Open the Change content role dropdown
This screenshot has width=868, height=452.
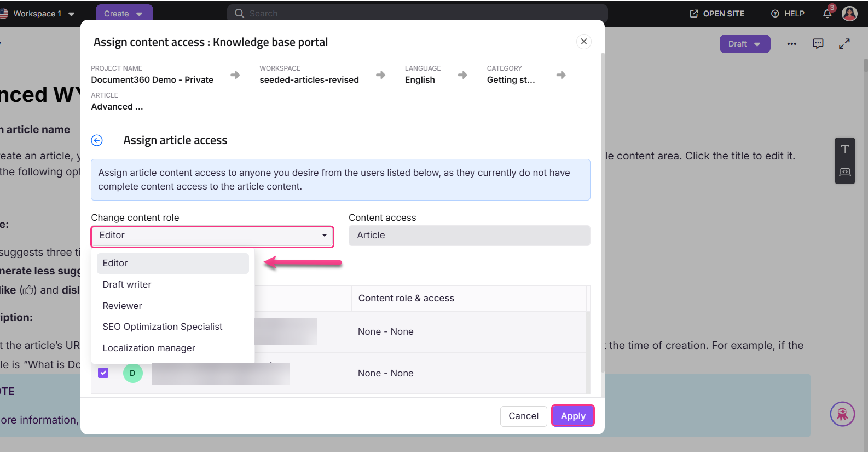pyautogui.click(x=212, y=236)
